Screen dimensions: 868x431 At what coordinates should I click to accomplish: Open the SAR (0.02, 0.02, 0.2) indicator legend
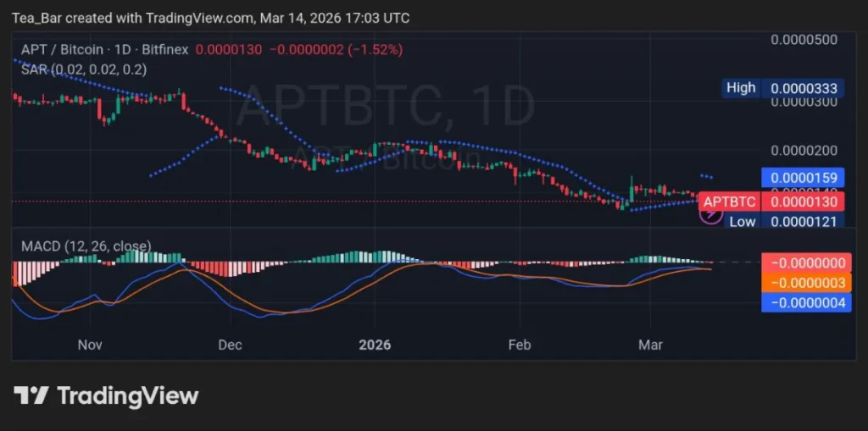83,69
